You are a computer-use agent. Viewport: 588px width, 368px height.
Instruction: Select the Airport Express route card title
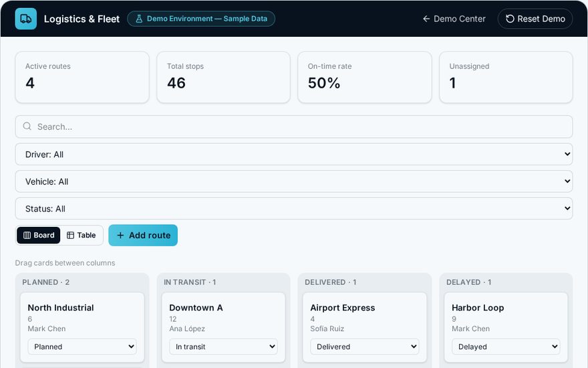342,308
